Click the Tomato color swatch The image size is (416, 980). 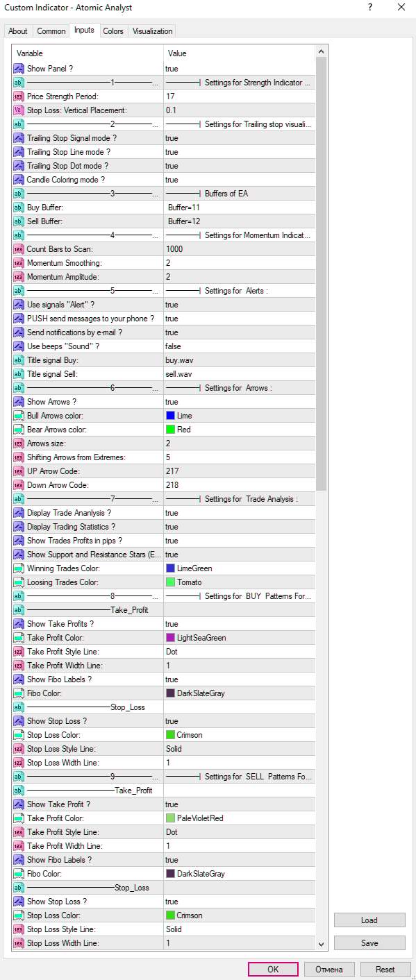pyautogui.click(x=170, y=582)
